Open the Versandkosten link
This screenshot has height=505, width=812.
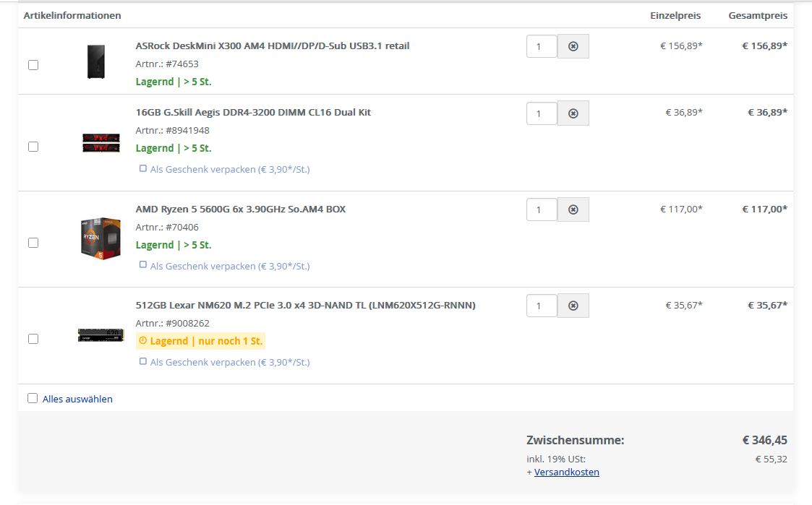pyautogui.click(x=567, y=472)
